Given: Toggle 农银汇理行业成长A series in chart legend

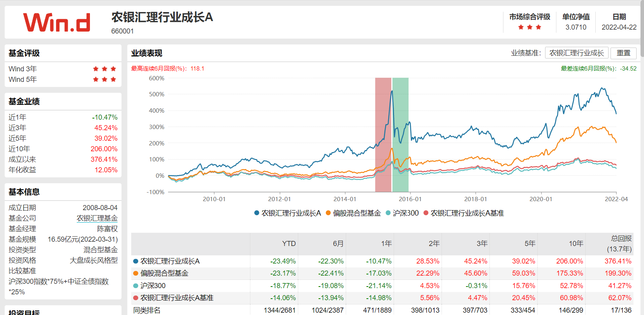Looking at the screenshot, I should (287, 213).
